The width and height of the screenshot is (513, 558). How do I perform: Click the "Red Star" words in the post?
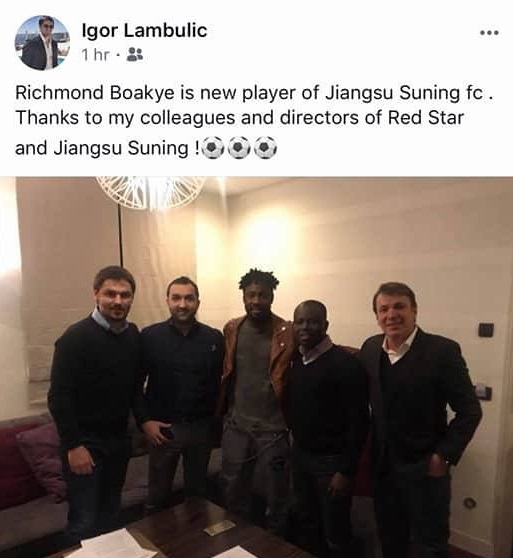[426, 117]
